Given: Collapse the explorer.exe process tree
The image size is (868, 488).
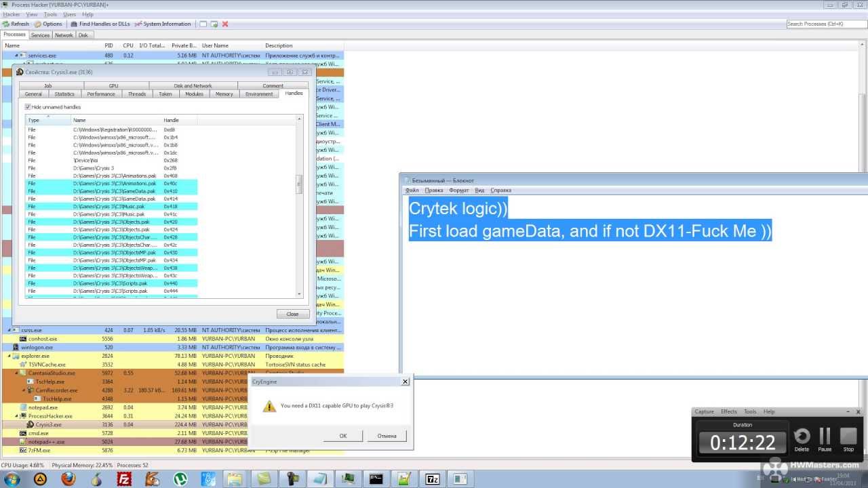Looking at the screenshot, I should (x=9, y=356).
